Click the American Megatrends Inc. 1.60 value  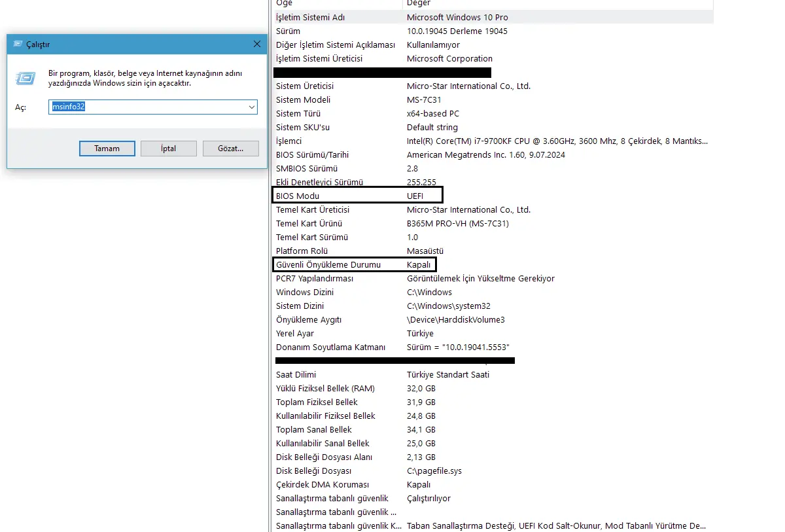485,154
